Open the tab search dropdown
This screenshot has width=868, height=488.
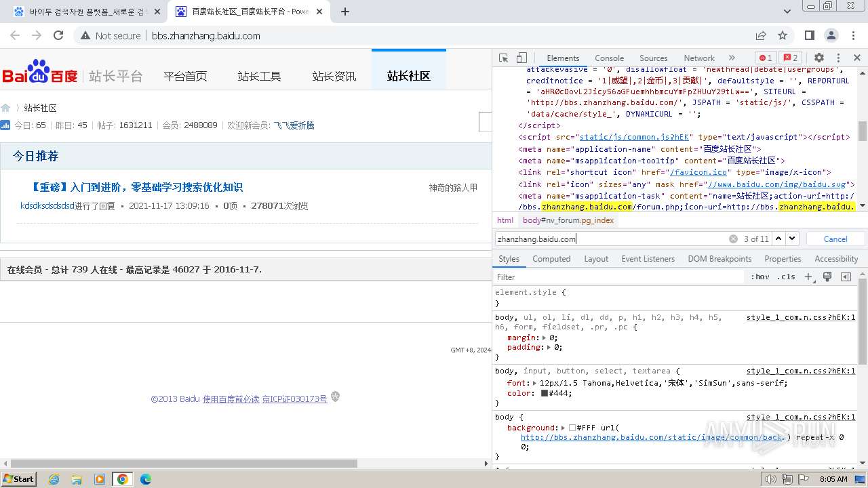(787, 12)
